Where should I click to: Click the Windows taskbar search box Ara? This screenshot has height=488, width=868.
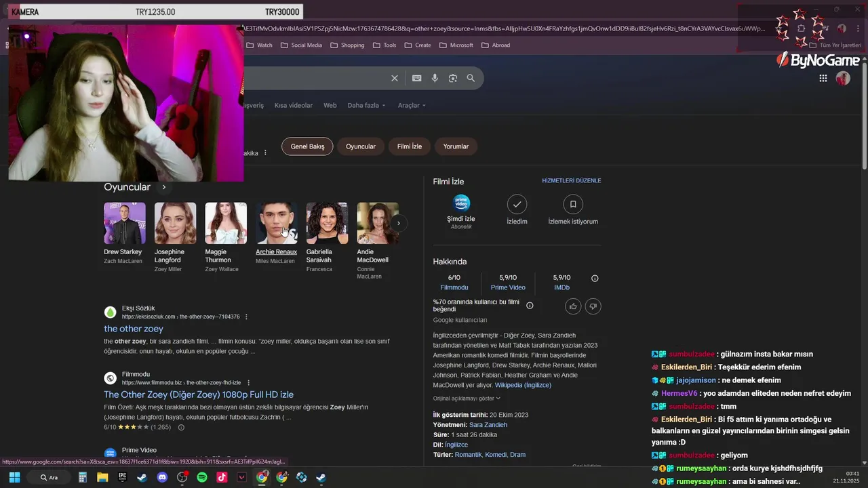(50, 477)
